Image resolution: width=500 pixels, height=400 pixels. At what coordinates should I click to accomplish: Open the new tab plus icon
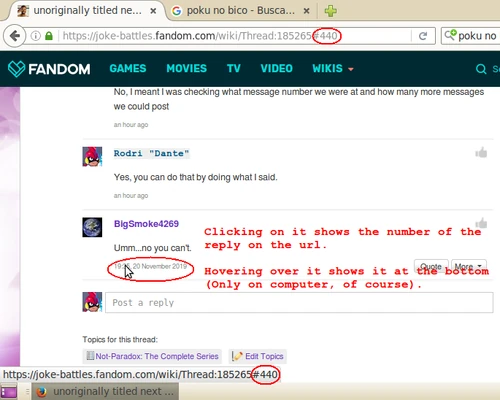(x=330, y=11)
